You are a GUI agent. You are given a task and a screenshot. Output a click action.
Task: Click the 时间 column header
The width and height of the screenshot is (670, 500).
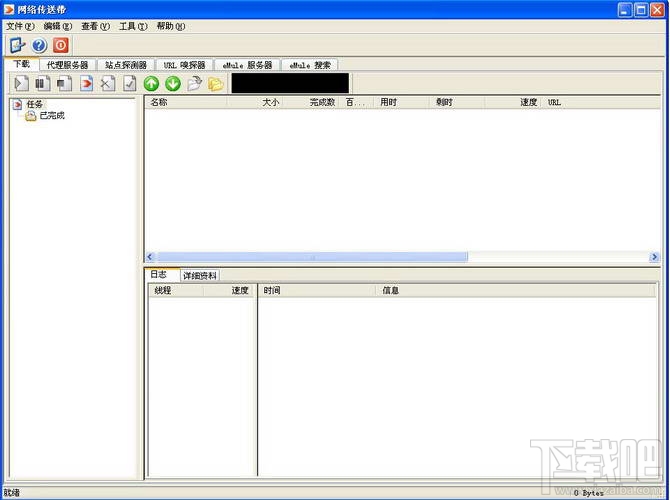[317, 291]
